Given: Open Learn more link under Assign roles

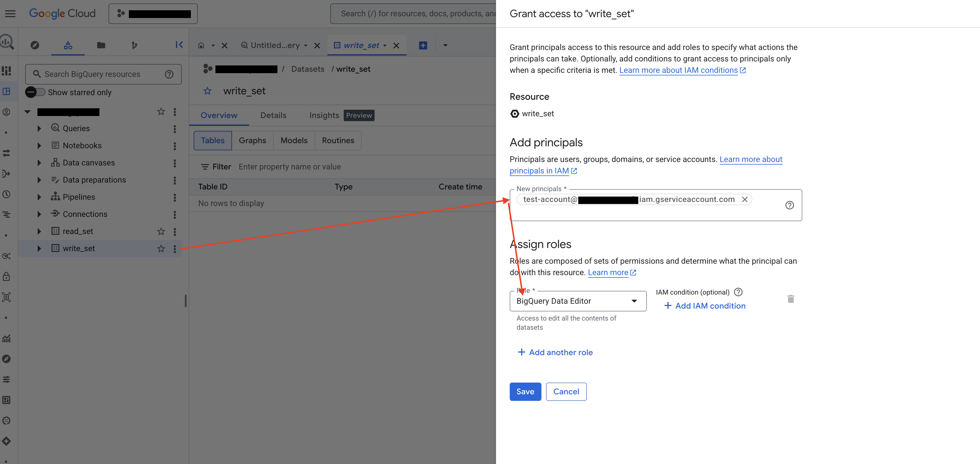Looking at the screenshot, I should click(x=612, y=272).
